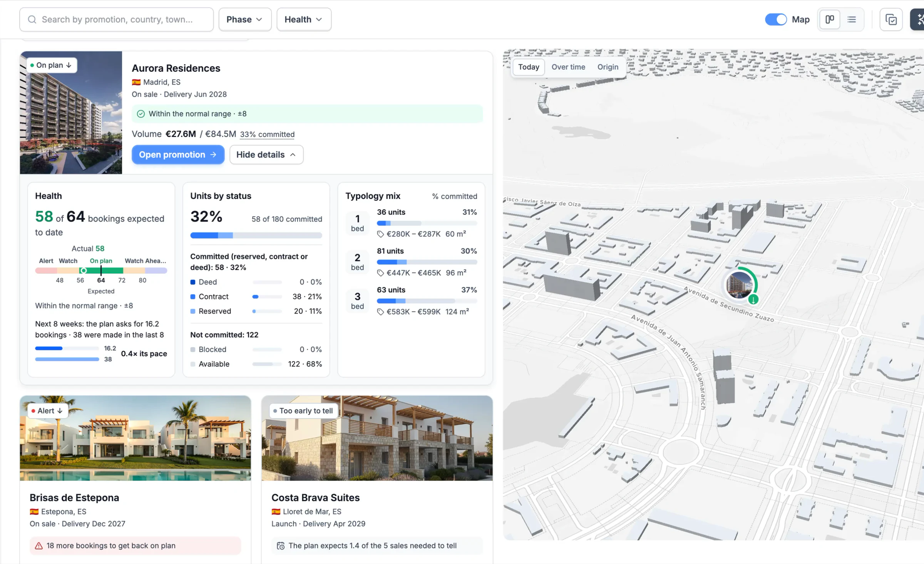Click the search magnifier icon
This screenshot has width=924, height=564.
[32, 20]
